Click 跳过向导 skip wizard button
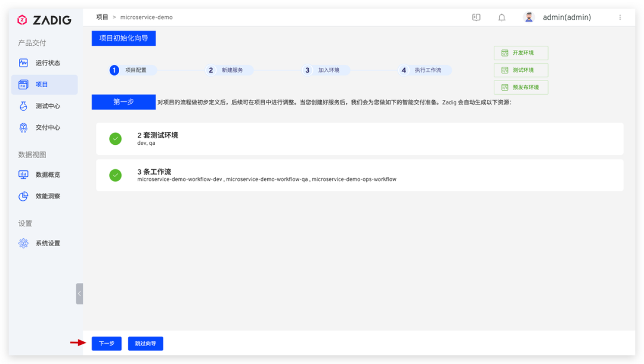This screenshot has height=364, width=644. (145, 344)
